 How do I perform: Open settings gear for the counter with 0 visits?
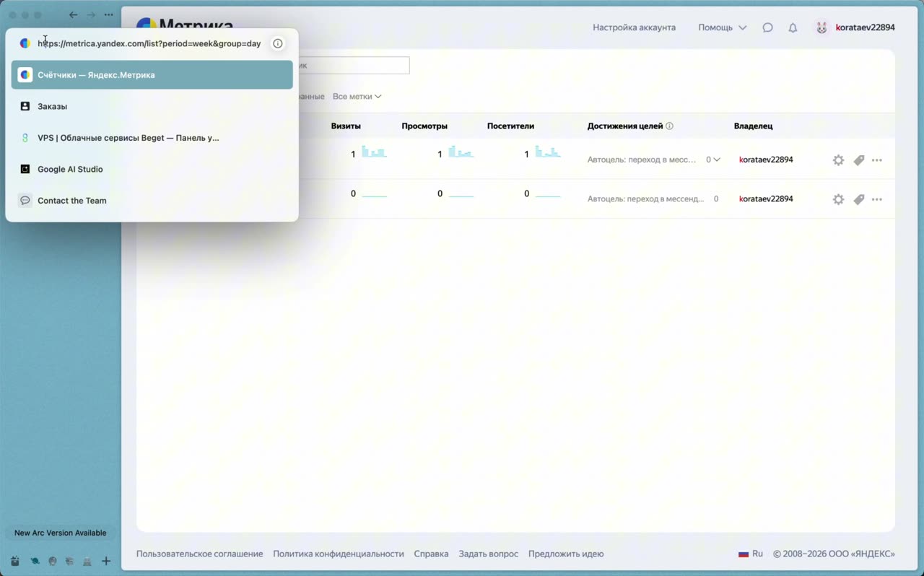(838, 199)
